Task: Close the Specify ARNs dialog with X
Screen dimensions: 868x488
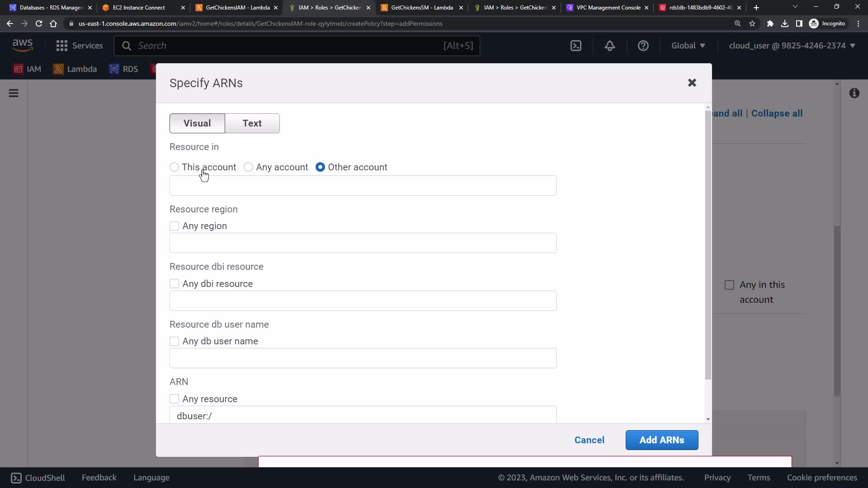Action: 692,83
